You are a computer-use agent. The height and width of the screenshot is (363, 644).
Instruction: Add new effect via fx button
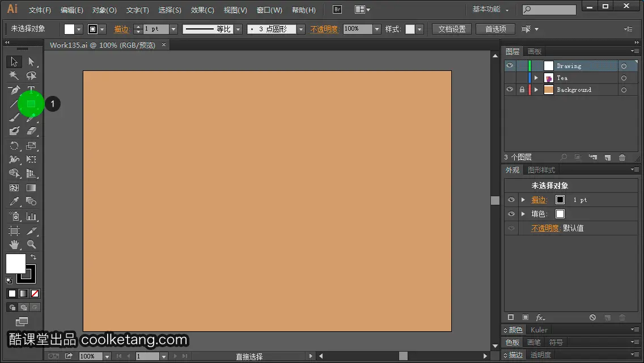[540, 318]
